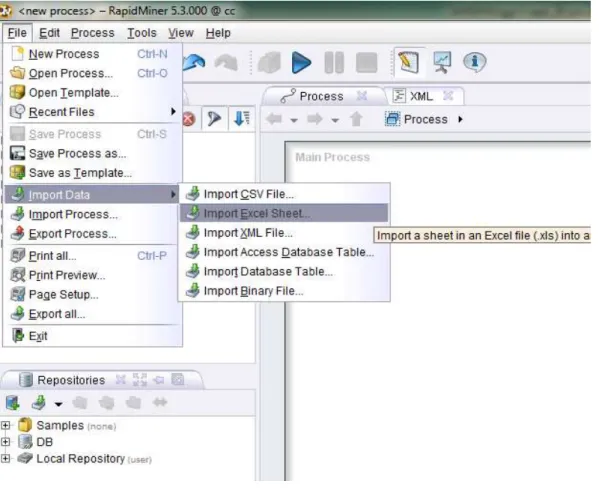The width and height of the screenshot is (599, 502).
Task: Switch to Results perspective chart icon
Action: pyautogui.click(x=442, y=62)
